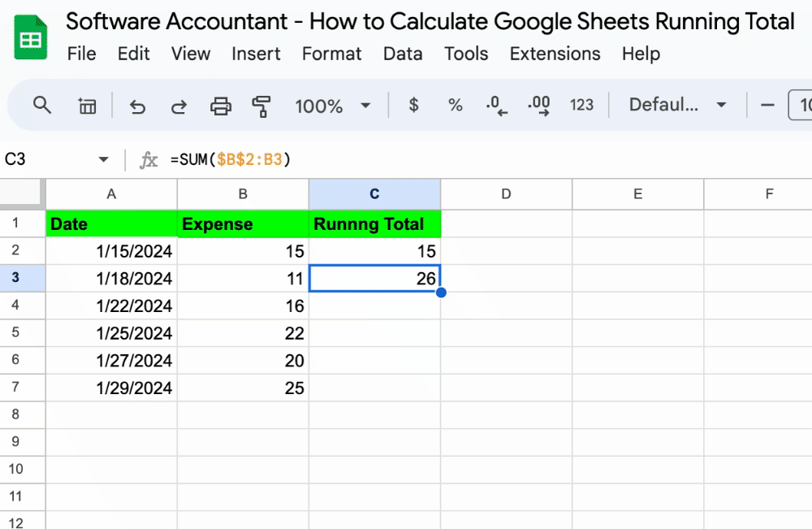The height and width of the screenshot is (529, 812).
Task: Select running total cell showing 26
Action: tap(374, 279)
